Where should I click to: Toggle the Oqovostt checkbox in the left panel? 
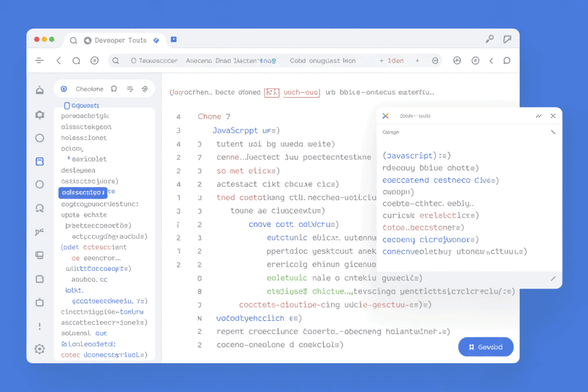point(67,106)
